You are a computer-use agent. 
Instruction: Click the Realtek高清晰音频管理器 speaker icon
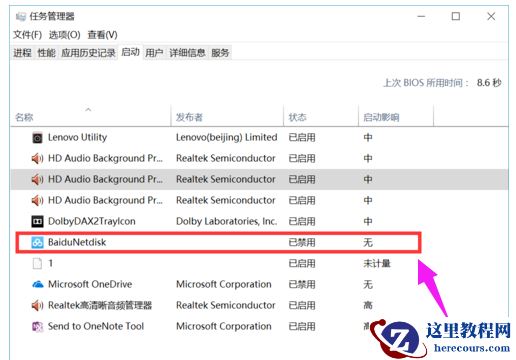37,305
